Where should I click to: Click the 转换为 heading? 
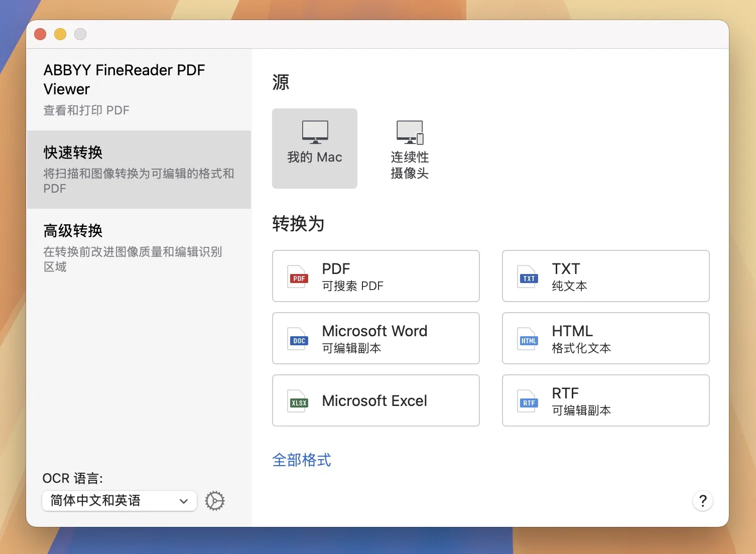[x=298, y=224]
